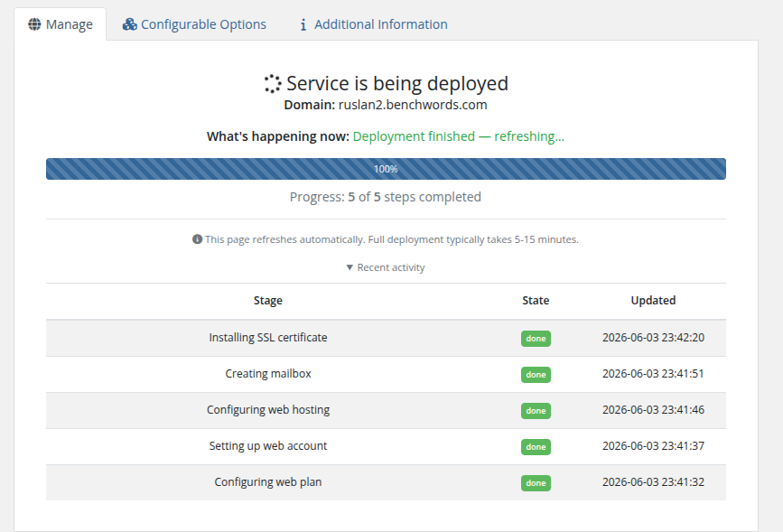Click the loading spinner beside Service heading
The width and height of the screenshot is (783, 532).
(x=273, y=83)
